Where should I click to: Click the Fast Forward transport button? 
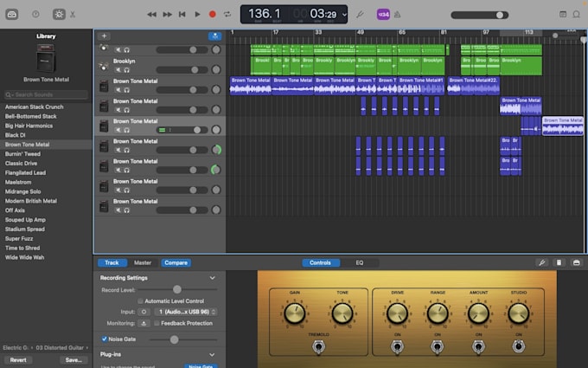167,14
